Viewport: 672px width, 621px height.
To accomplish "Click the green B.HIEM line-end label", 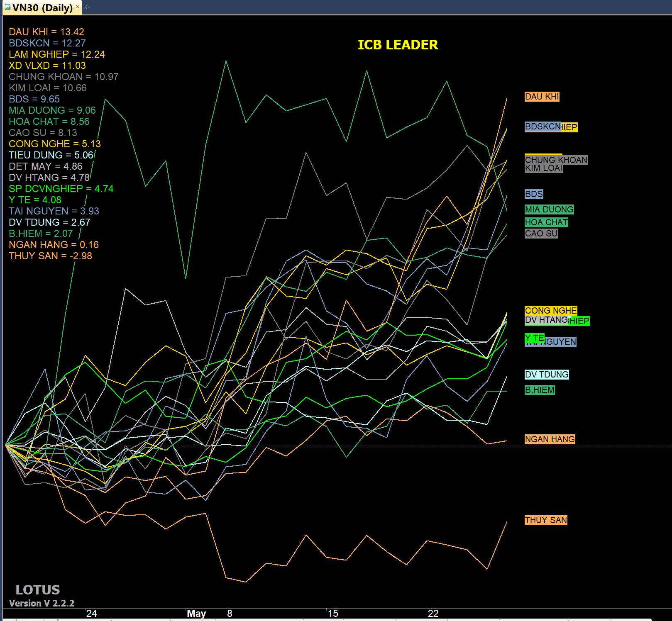I will [x=540, y=390].
